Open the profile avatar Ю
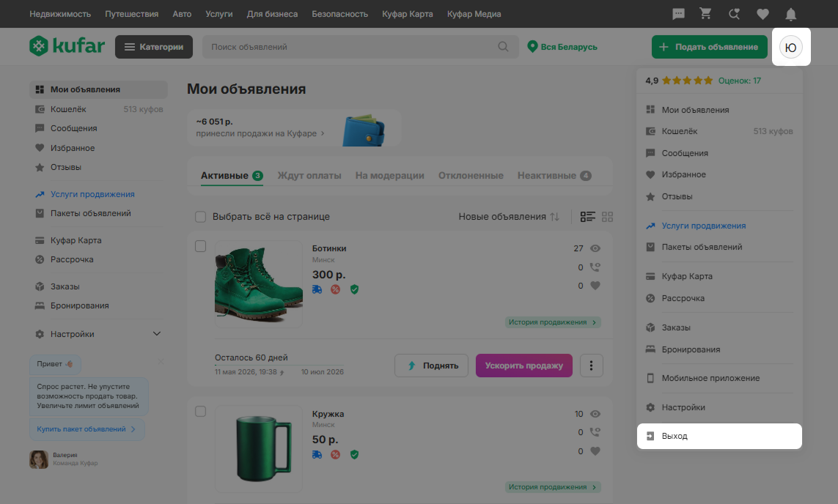 790,47
